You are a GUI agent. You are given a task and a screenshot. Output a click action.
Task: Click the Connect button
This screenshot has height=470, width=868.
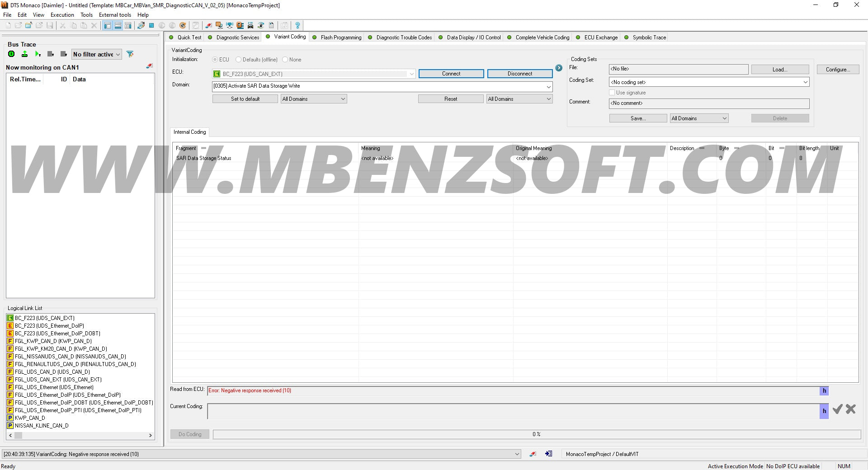tap(451, 74)
